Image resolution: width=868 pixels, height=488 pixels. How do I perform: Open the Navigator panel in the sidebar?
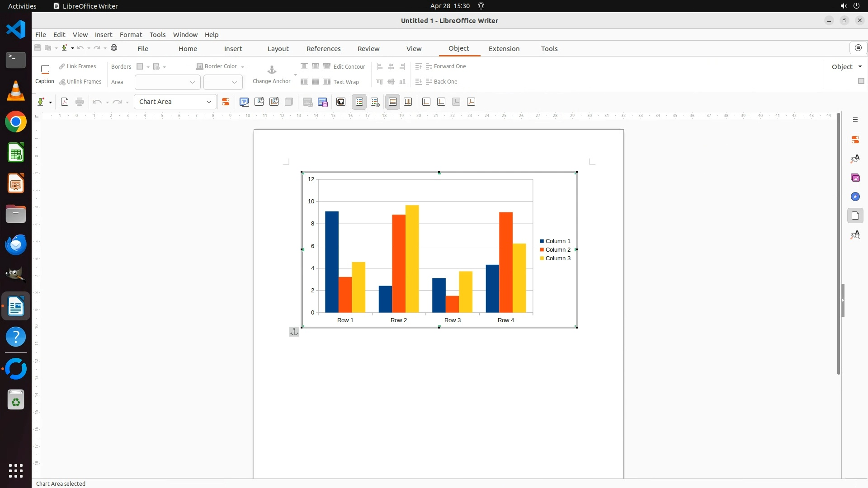(855, 197)
